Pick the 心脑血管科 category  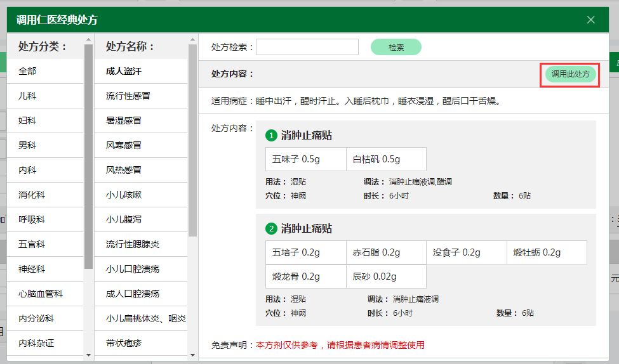[41, 294]
